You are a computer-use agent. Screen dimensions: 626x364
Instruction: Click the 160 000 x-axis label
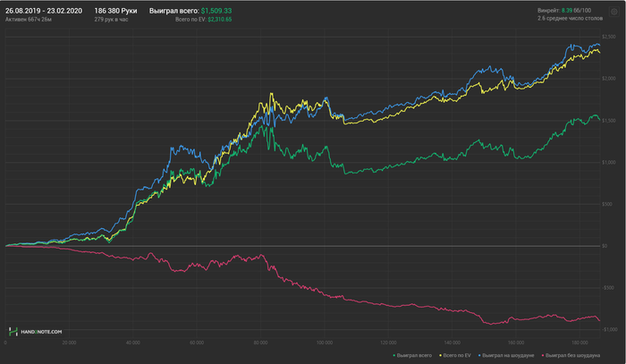pos(516,343)
